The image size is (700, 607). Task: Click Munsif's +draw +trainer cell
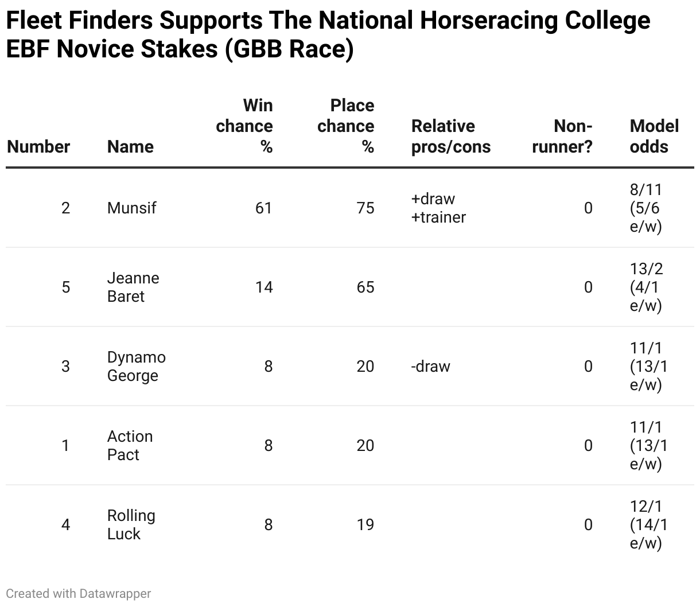coord(438,208)
